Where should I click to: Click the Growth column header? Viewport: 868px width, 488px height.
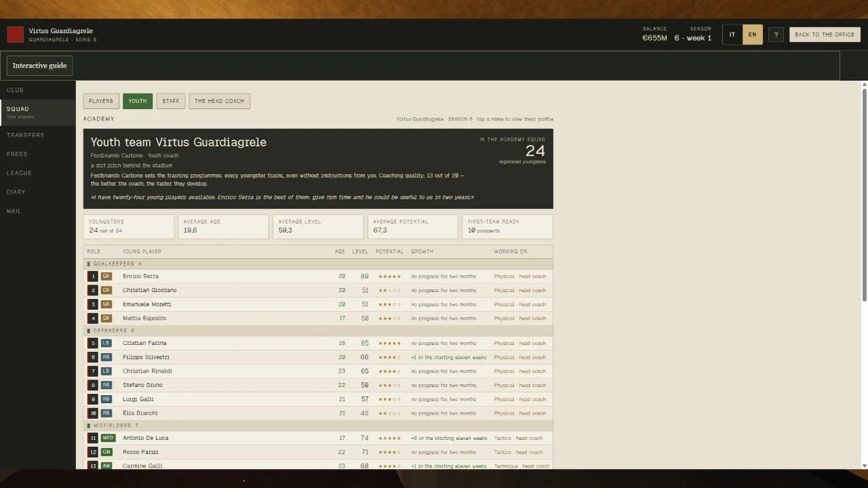click(422, 251)
